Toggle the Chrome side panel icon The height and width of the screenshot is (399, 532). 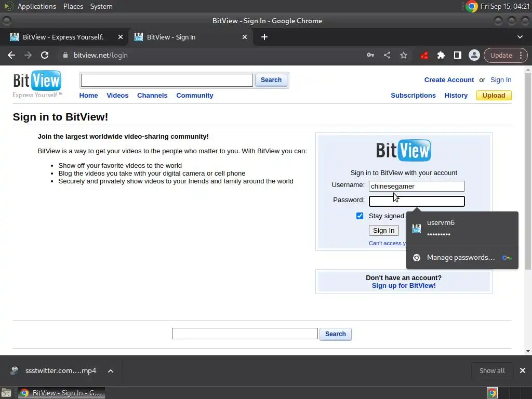457,55
